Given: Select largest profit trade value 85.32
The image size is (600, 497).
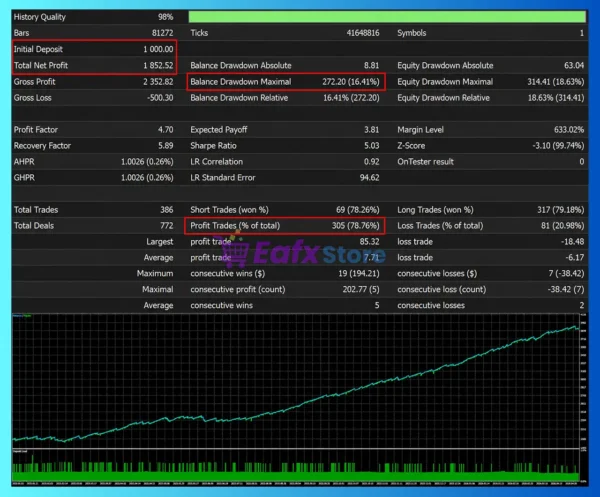Looking at the screenshot, I should coord(369,242).
